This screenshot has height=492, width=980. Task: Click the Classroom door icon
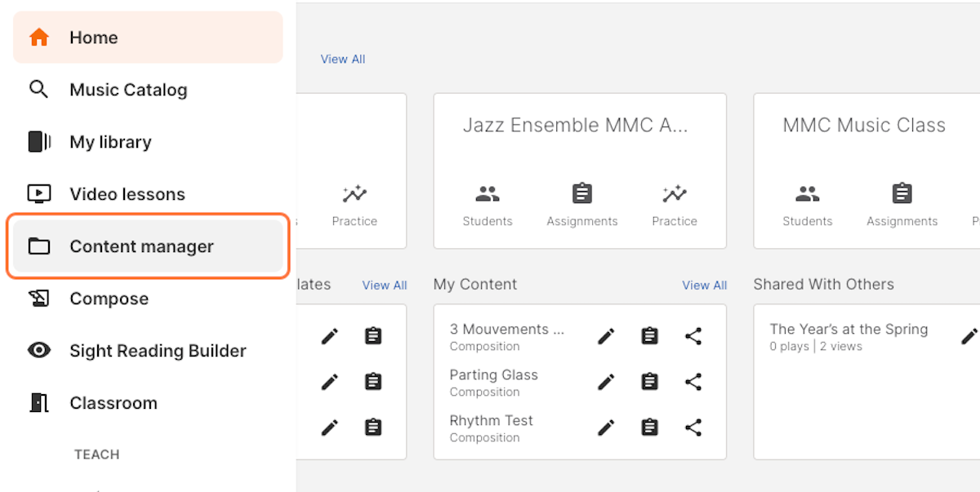tap(39, 403)
